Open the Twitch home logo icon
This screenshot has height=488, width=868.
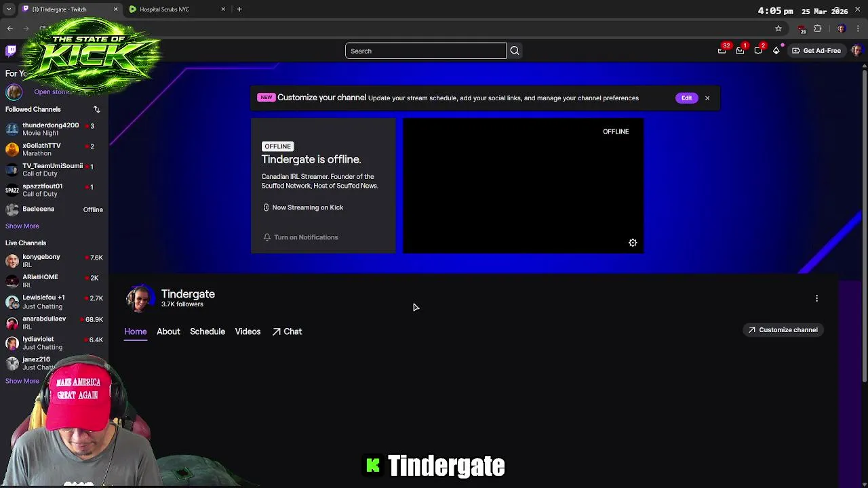coord(11,51)
